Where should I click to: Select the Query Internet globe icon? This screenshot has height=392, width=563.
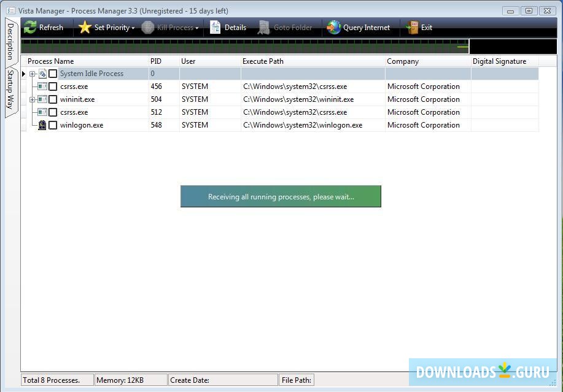point(333,27)
